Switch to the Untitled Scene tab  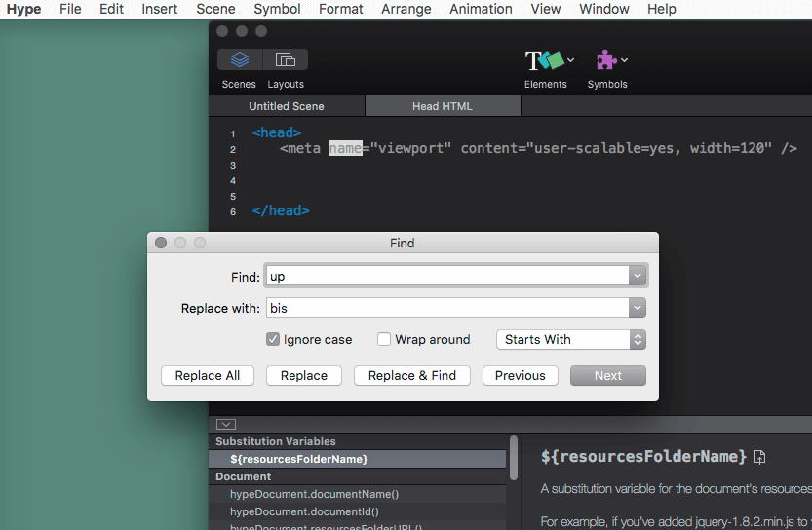pos(287,106)
